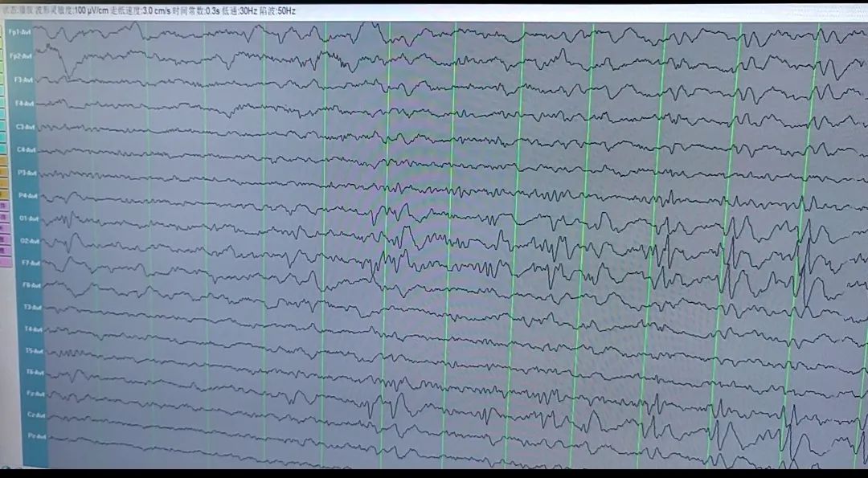
Task: Select the T3-Avt channel label
Action: point(32,307)
